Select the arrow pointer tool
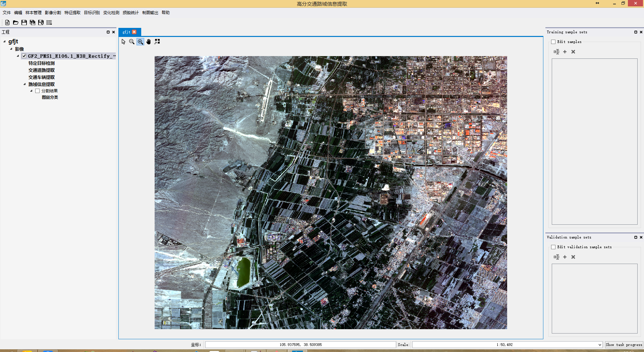Image resolution: width=644 pixels, height=352 pixels. pos(123,42)
